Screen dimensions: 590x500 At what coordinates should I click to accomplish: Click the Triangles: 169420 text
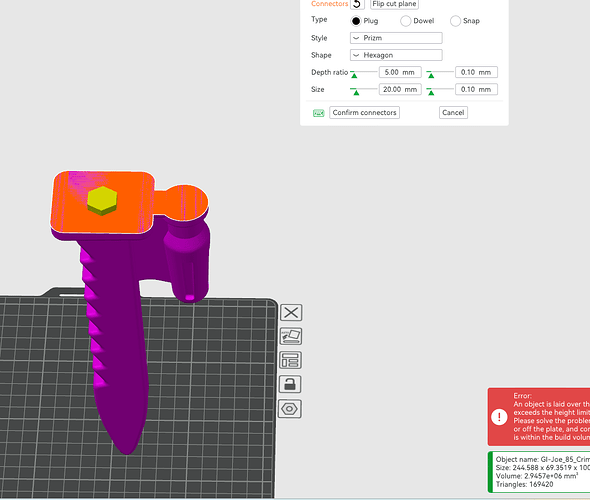click(525, 485)
